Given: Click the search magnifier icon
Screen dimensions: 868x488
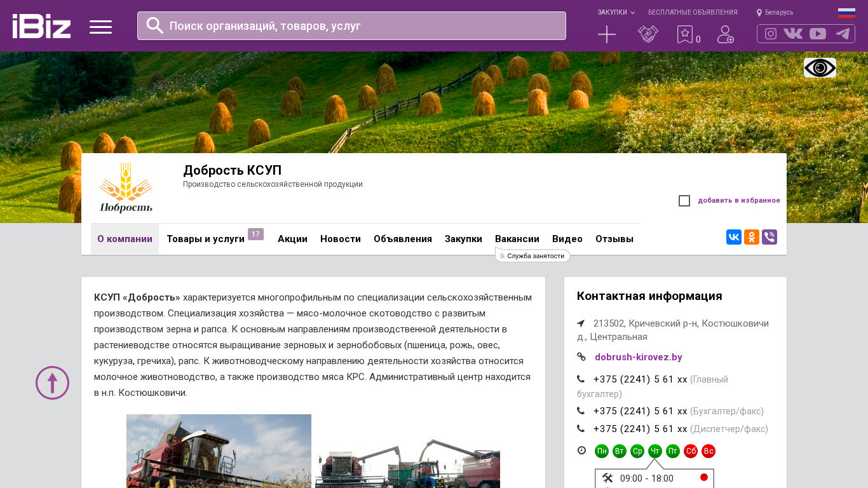Looking at the screenshot, I should point(155,25).
